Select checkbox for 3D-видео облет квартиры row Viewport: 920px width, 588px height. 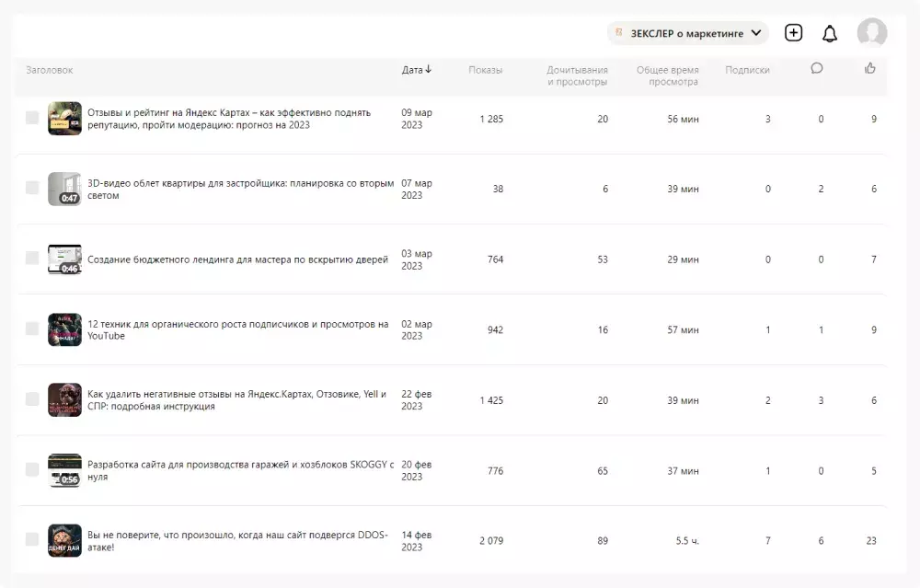32,188
